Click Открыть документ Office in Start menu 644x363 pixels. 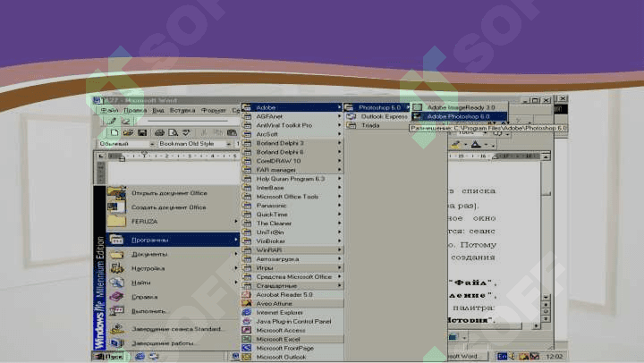(x=173, y=193)
